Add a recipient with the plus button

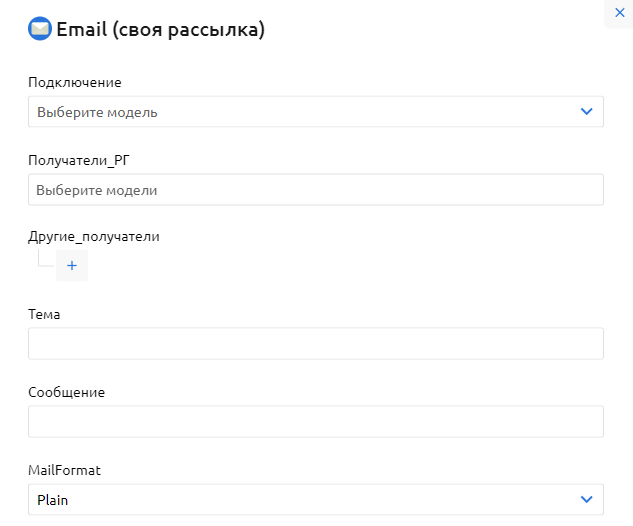pos(72,266)
